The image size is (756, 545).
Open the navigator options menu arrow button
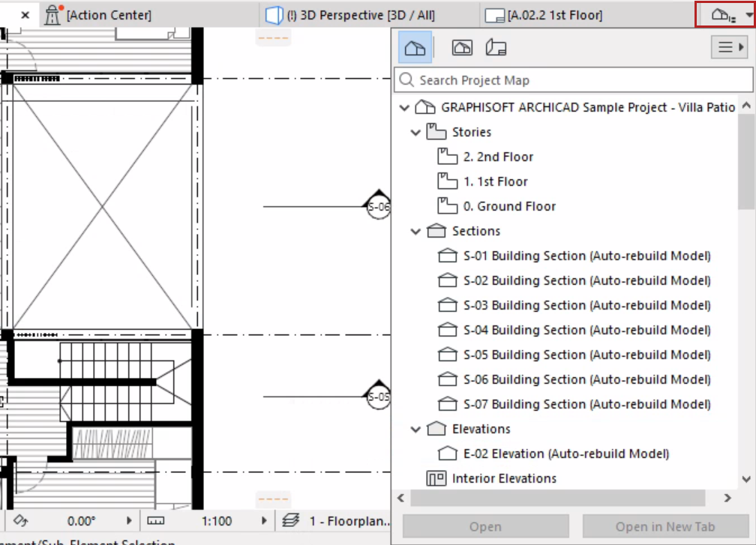point(730,47)
